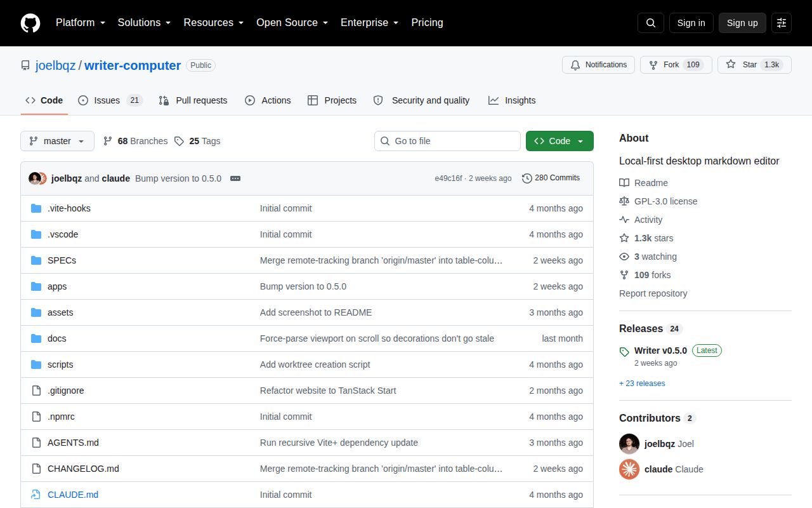Fork the repository using the Fork button
The image size is (812, 508).
tap(676, 65)
